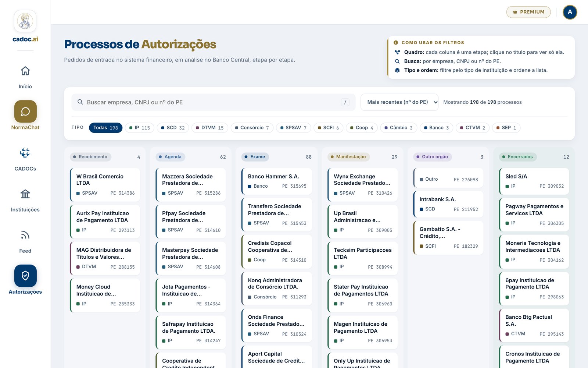Screen dimensions: 588x368
Task: Open Feed RSS icon
Action: tap(25, 235)
